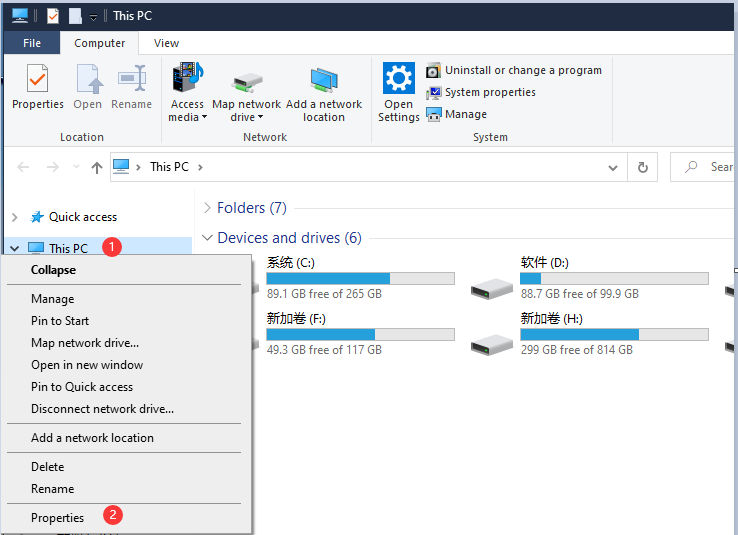Go up one level with up arrow

pos(96,167)
